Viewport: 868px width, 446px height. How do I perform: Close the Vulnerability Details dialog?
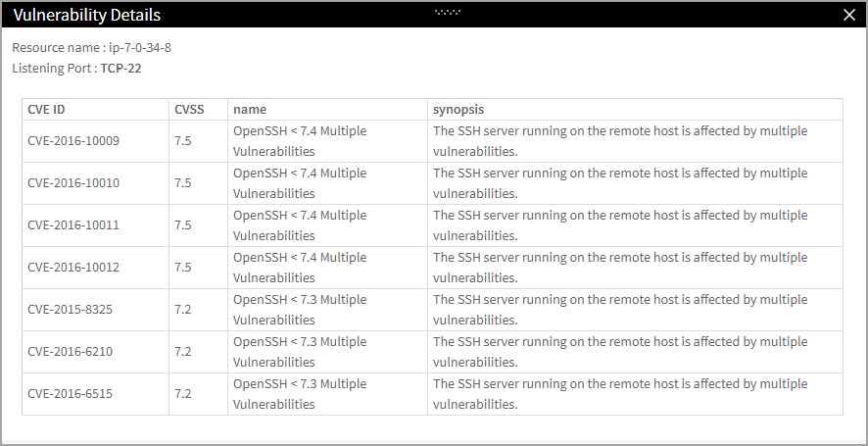pos(849,15)
